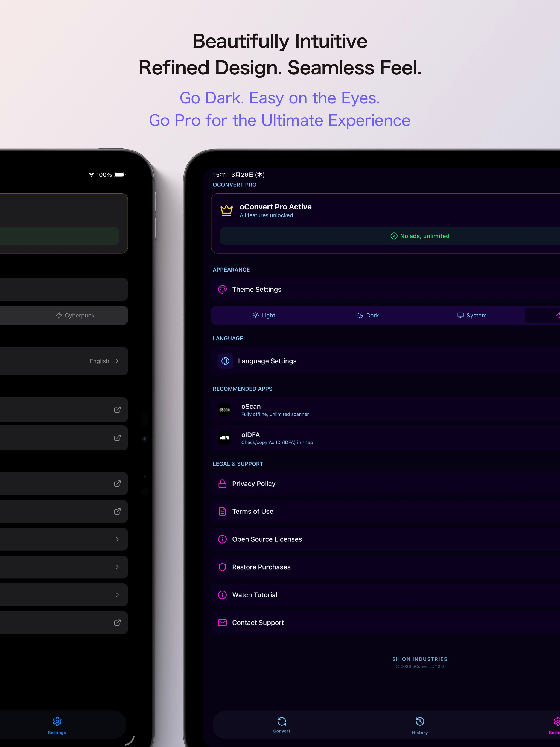This screenshot has width=560, height=747.
Task: Tap Restore Purchases
Action: [385, 567]
